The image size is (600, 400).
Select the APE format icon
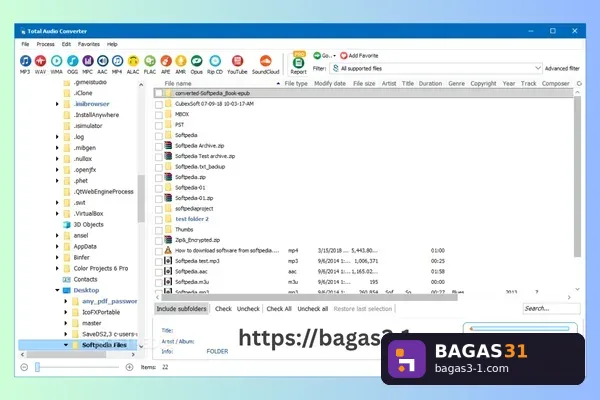(x=166, y=61)
